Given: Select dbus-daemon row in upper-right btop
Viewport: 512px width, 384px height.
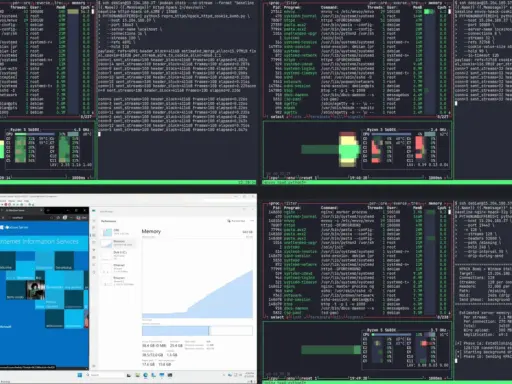Looking at the screenshot, I should (356, 95).
